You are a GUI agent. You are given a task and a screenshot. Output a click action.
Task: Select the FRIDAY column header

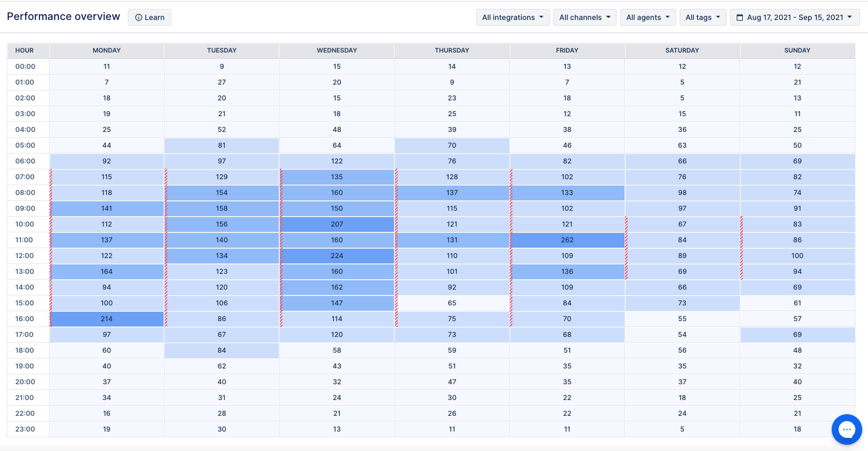567,50
